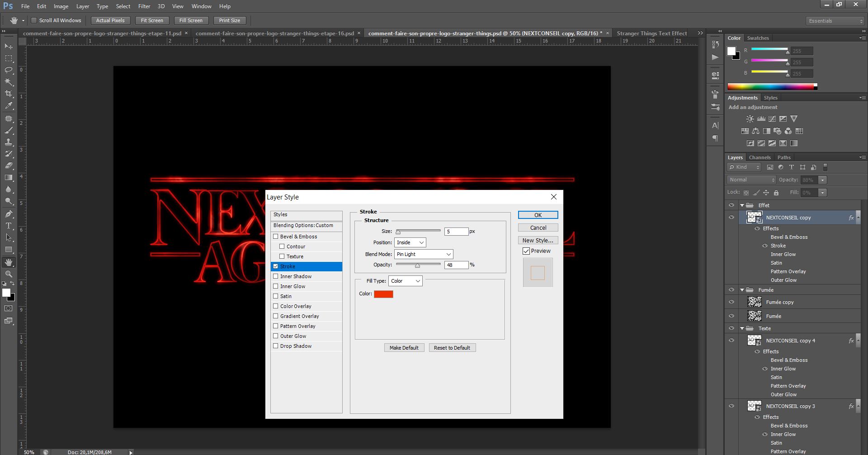The width and height of the screenshot is (868, 455).
Task: Open the stroke Position dropdown
Action: tap(410, 243)
